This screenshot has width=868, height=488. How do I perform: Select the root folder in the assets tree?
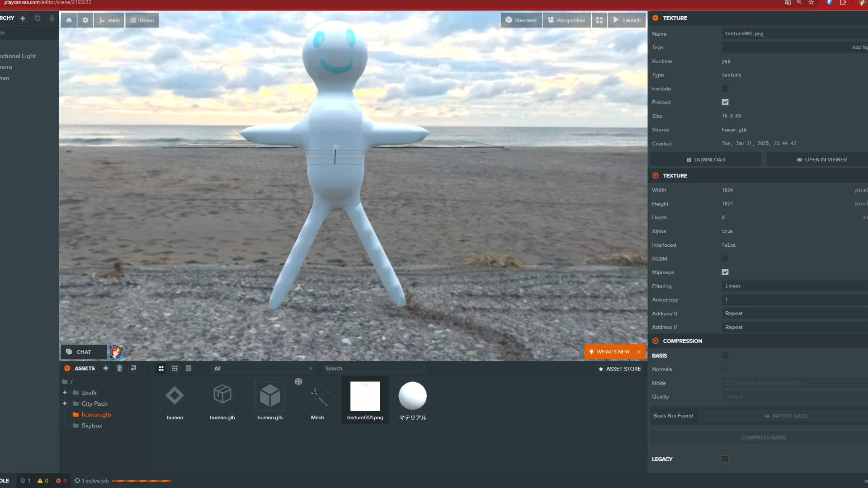(68, 382)
